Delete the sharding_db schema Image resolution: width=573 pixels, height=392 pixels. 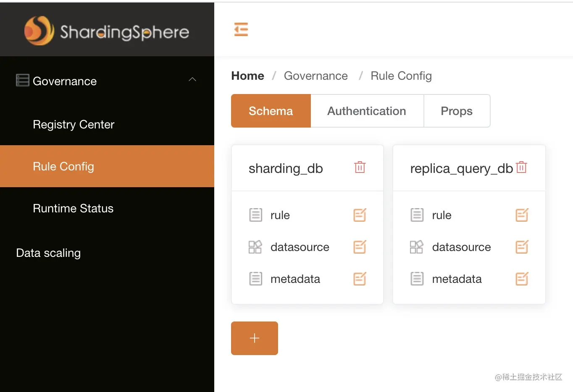(360, 167)
